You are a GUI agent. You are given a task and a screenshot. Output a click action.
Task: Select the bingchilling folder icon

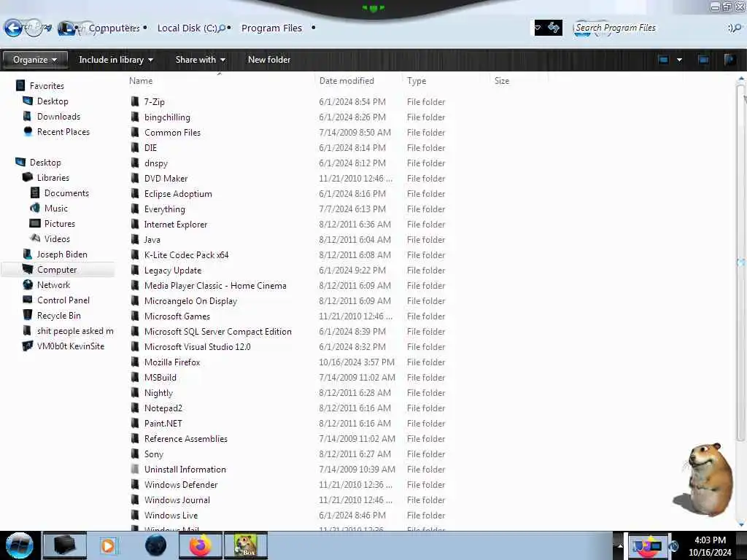click(x=135, y=117)
